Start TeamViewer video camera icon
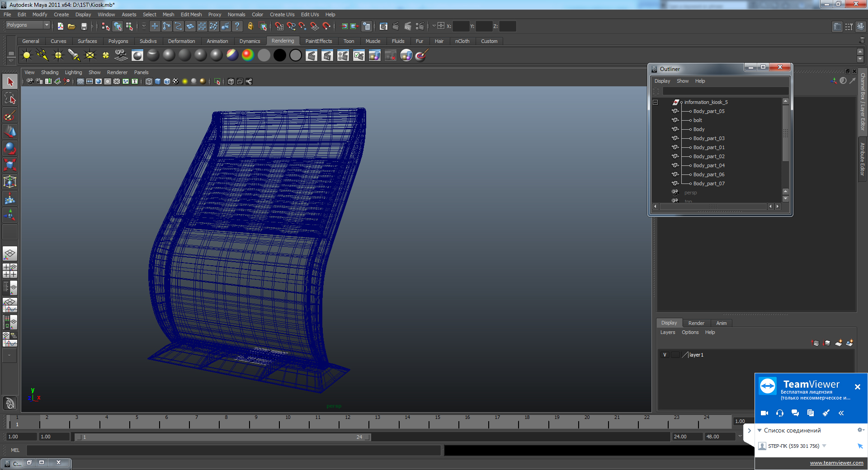This screenshot has width=868, height=470. (764, 413)
